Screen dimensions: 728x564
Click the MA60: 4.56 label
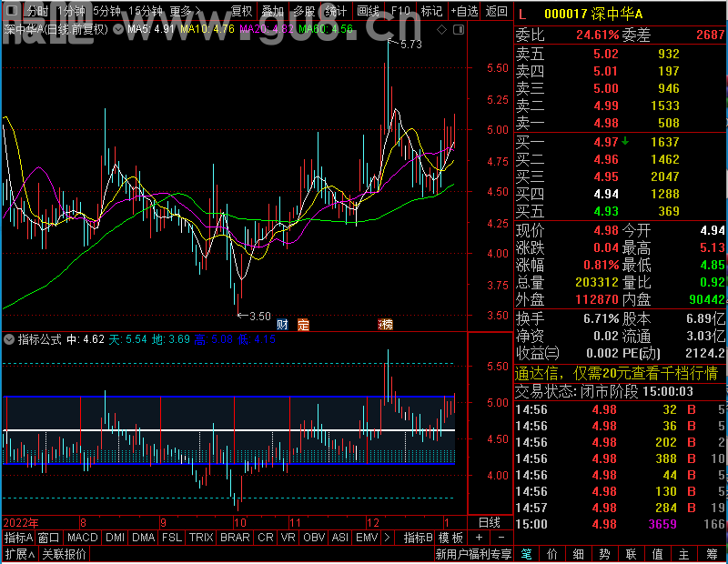(326, 29)
